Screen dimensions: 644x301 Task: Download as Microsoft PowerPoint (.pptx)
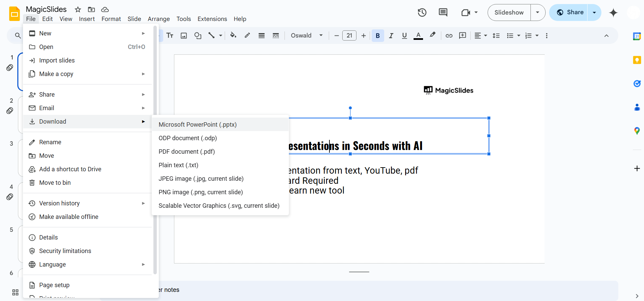tap(198, 125)
